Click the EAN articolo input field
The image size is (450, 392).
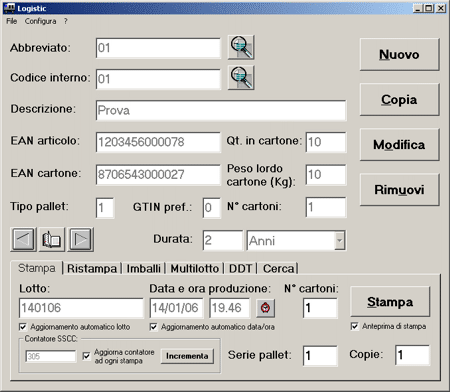(158, 142)
